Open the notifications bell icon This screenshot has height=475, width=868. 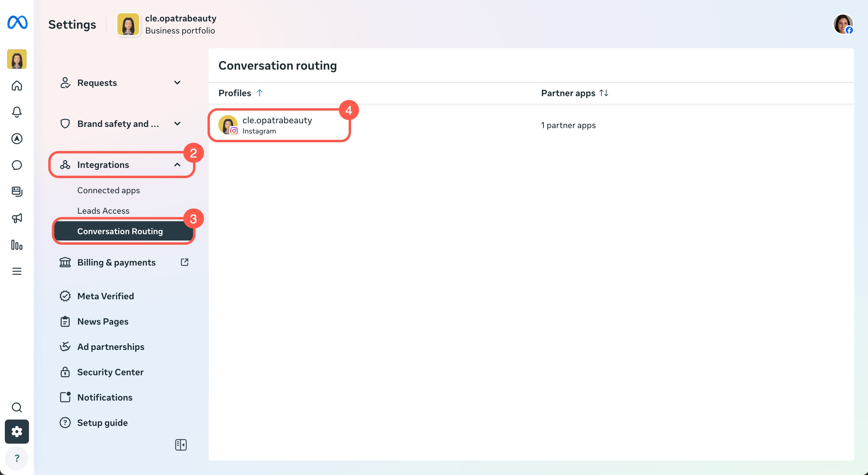click(17, 112)
